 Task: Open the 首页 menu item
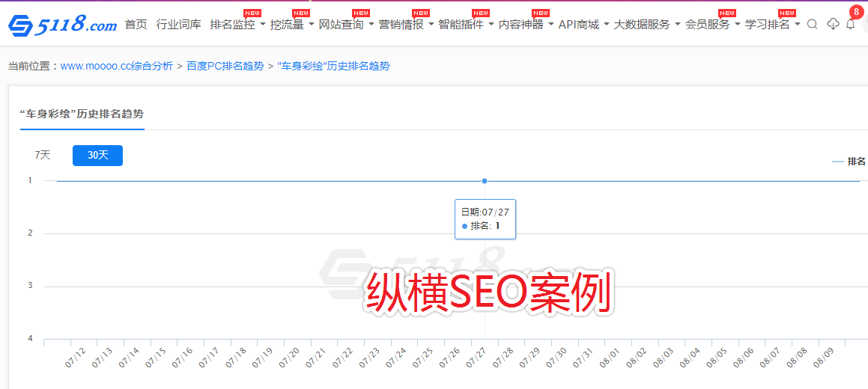point(136,25)
